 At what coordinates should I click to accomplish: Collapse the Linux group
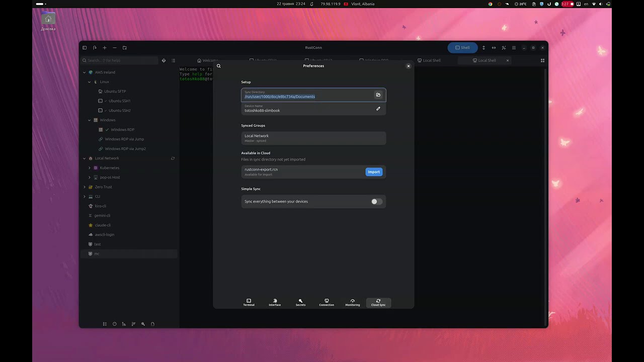pyautogui.click(x=90, y=82)
